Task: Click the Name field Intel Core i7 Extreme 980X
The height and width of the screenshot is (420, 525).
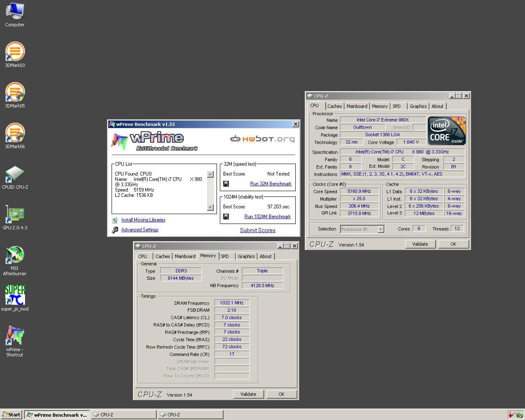Action: click(383, 120)
